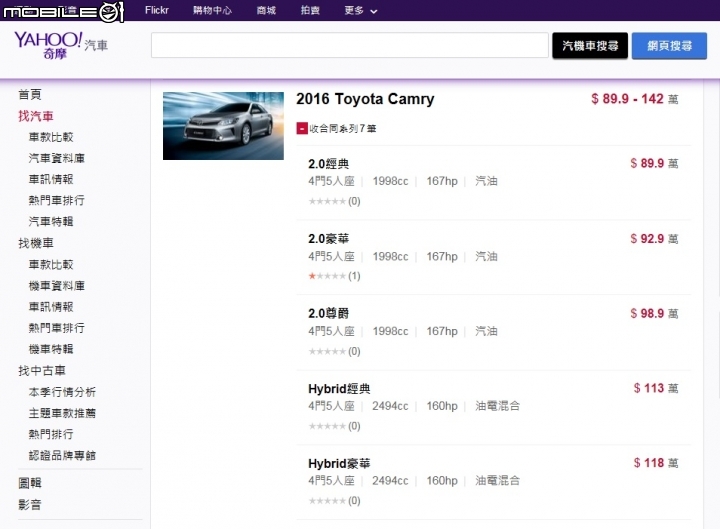
Task: Open 本季行情分析 in sidebar
Action: click(x=62, y=392)
